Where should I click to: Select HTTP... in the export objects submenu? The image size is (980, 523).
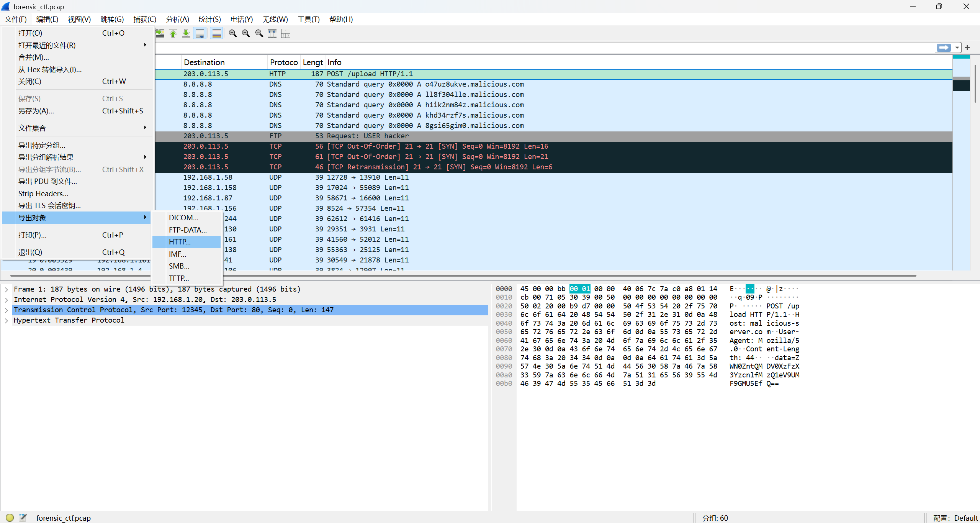[x=180, y=242]
